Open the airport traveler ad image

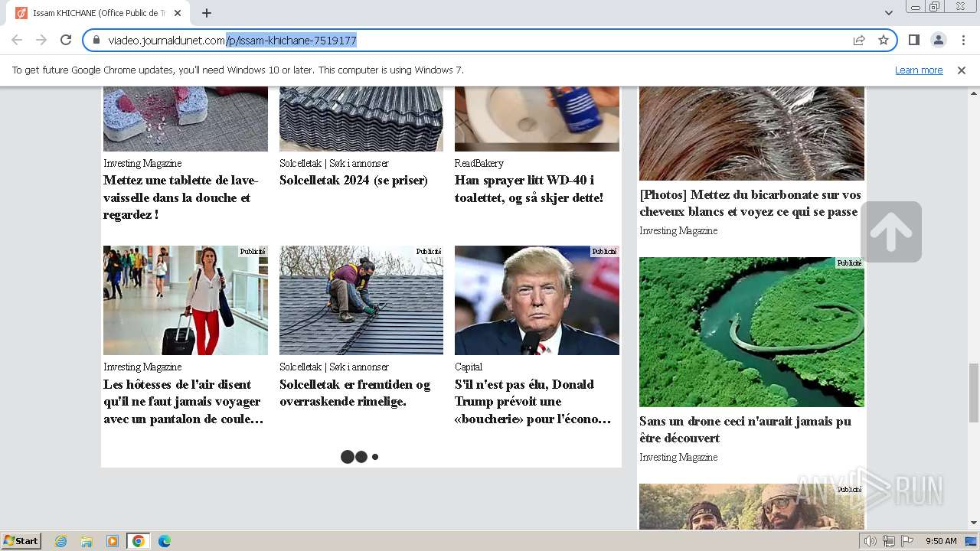(185, 300)
